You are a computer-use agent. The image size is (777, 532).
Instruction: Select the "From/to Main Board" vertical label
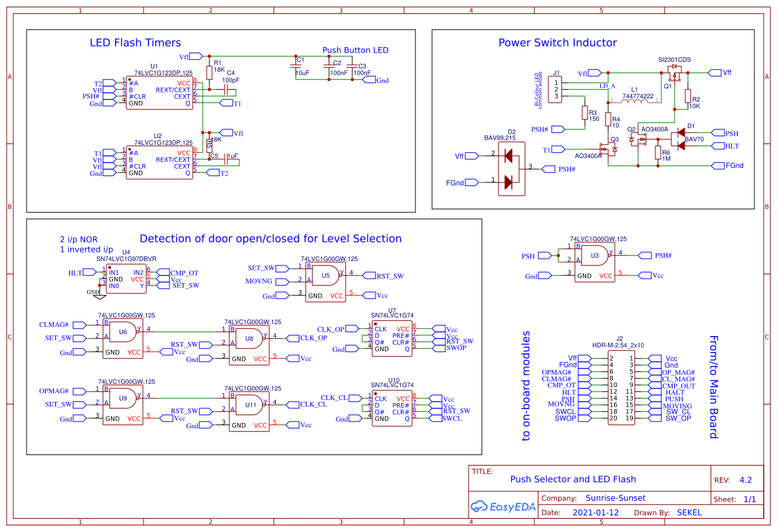(714, 387)
